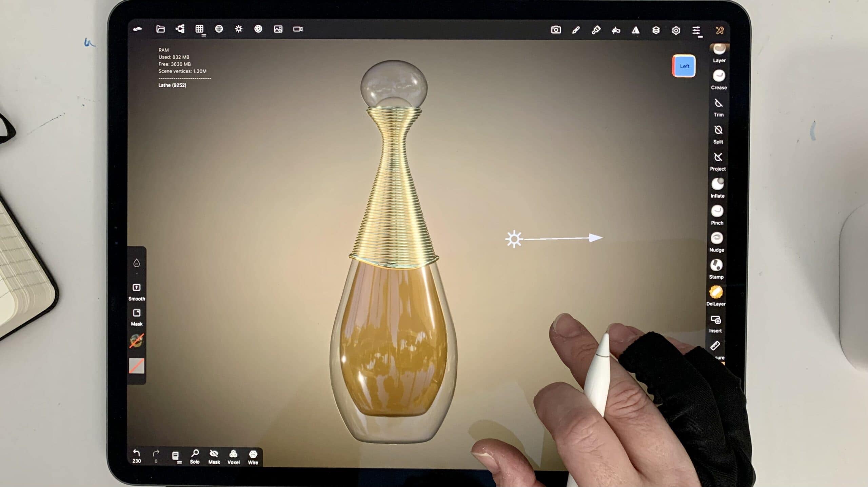Click the disabled alpha color swatch
Viewport: 868px width, 487px height.
tap(137, 366)
